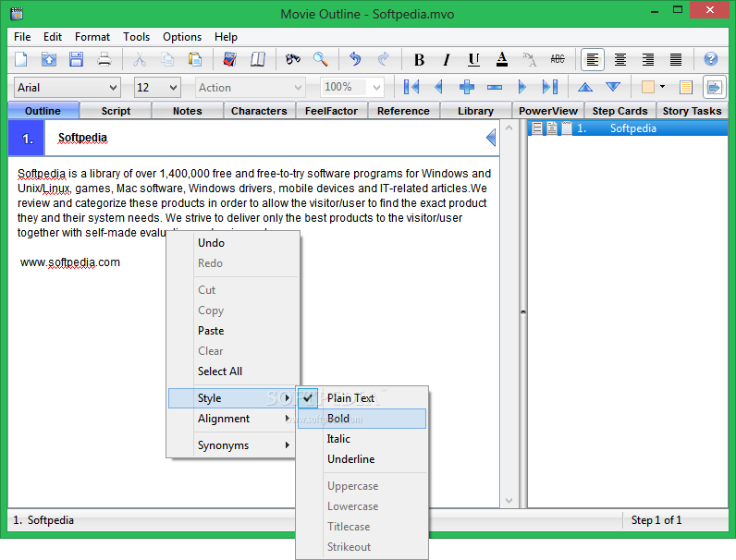Screen dimensions: 736x560
Task: Create a new document with the blank page icon
Action: pos(21,59)
